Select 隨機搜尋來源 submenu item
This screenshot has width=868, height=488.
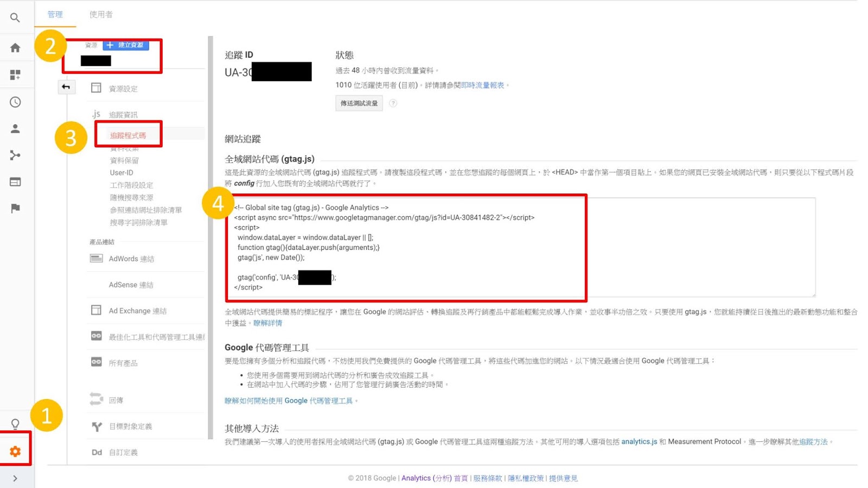pyautogui.click(x=131, y=197)
